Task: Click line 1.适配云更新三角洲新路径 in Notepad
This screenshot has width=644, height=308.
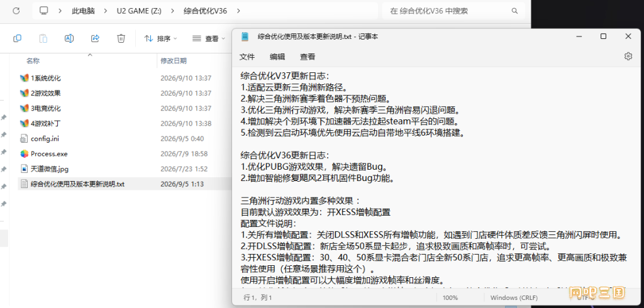Action: 294,87
